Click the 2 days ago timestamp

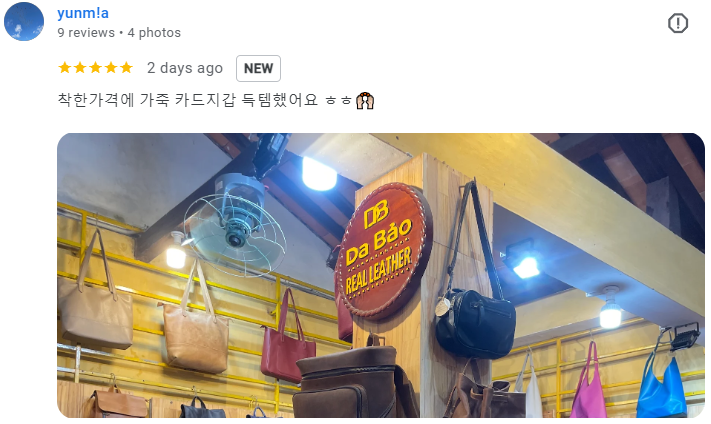tap(185, 68)
